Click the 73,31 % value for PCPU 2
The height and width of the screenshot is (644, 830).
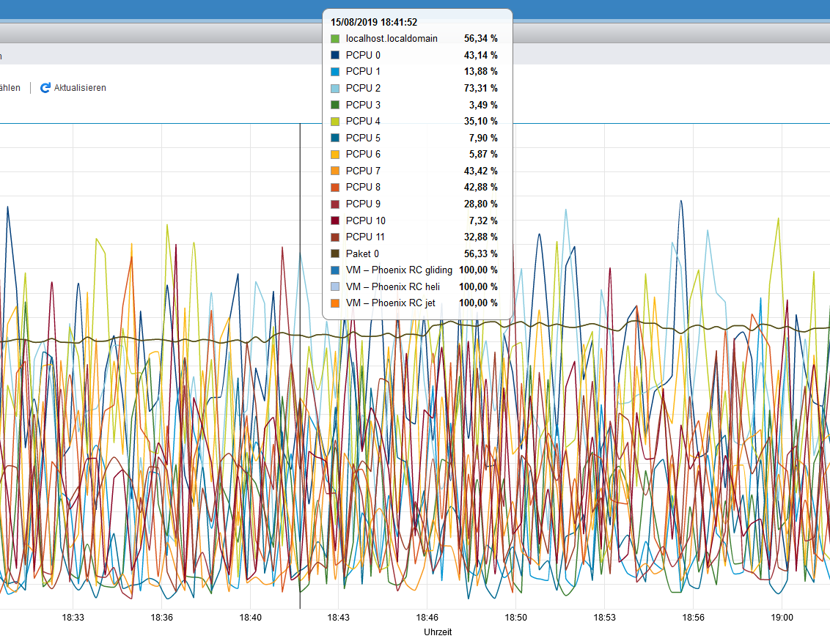(480, 88)
